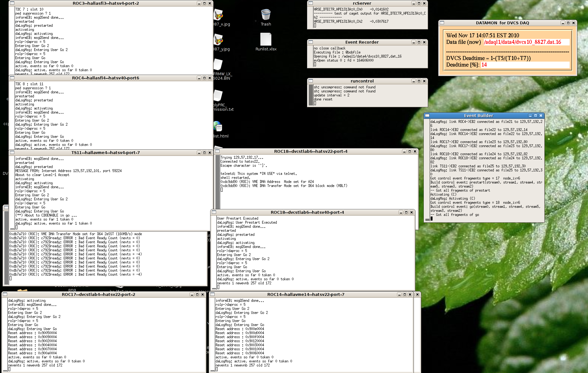Click 'VME DMA Transfer Mode set for D64 2eSST' line

[76, 234]
